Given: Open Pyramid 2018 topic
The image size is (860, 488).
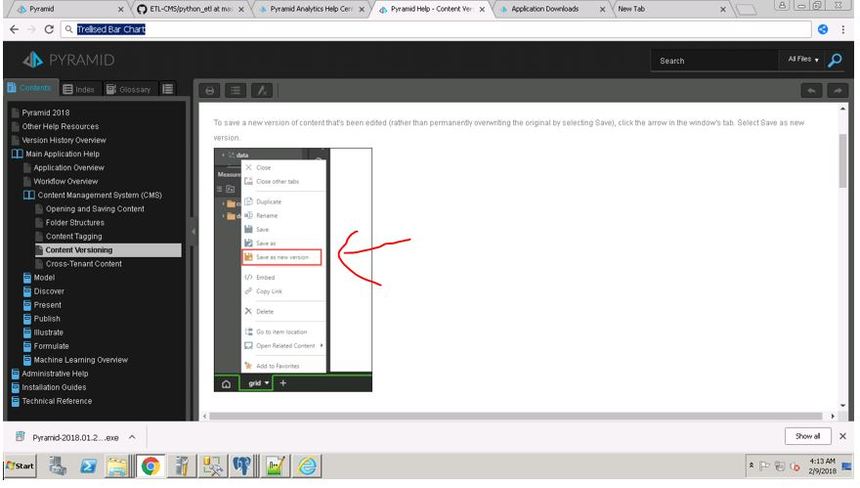Looking at the screenshot, I should [x=46, y=112].
